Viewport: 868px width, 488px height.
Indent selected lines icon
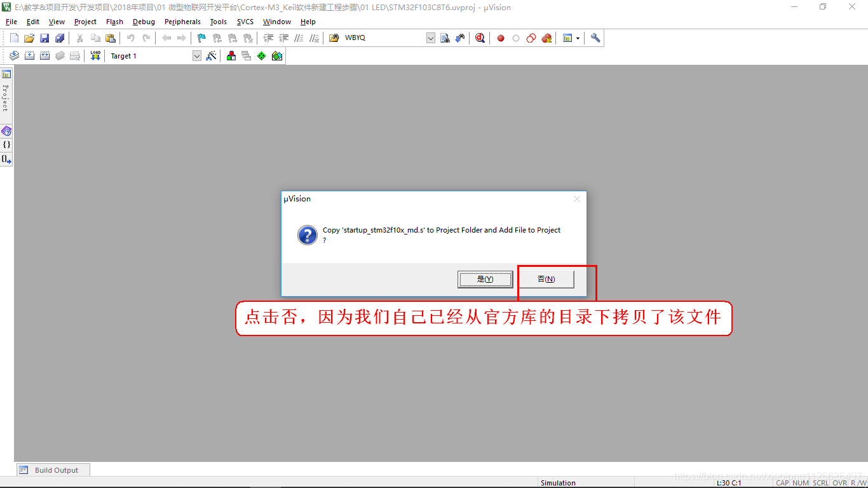click(268, 38)
